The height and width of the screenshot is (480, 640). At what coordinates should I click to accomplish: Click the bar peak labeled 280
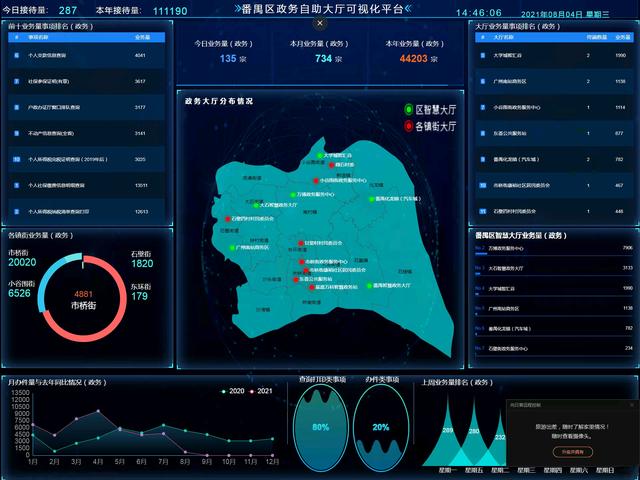click(x=474, y=431)
